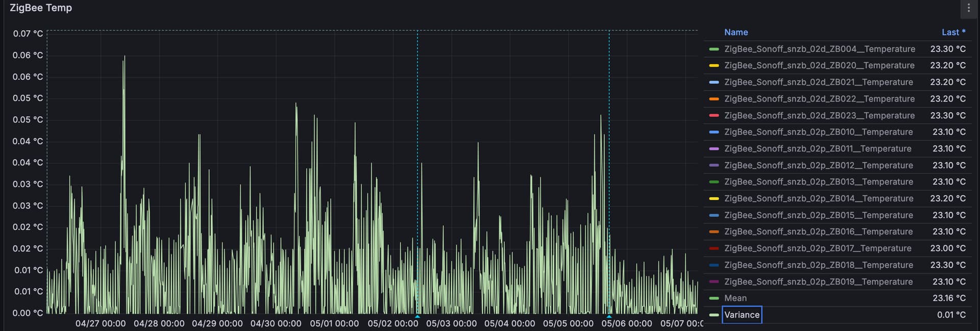Image resolution: width=980 pixels, height=331 pixels.
Task: Change color of the Mean series swatch
Action: pyautogui.click(x=714, y=298)
